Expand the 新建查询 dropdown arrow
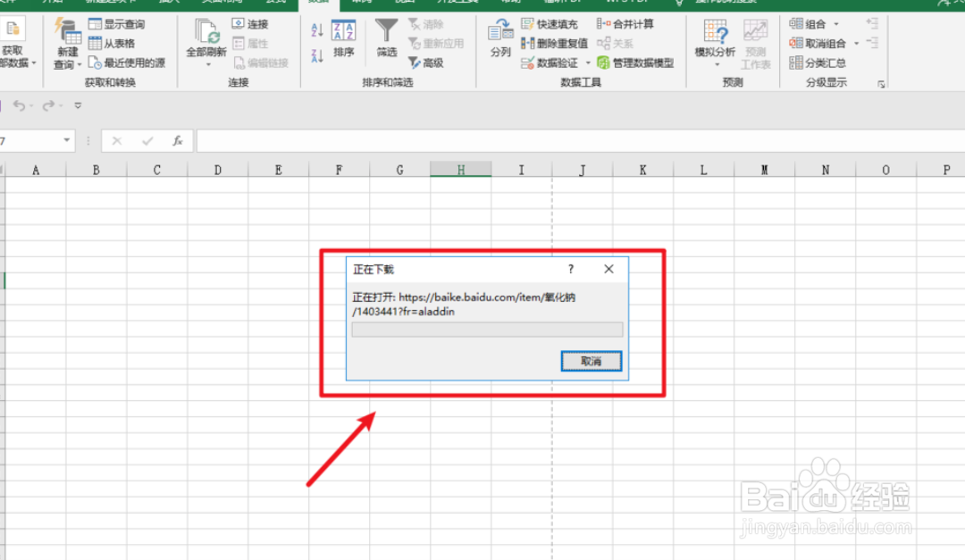The height and width of the screenshot is (560, 965). click(x=80, y=64)
